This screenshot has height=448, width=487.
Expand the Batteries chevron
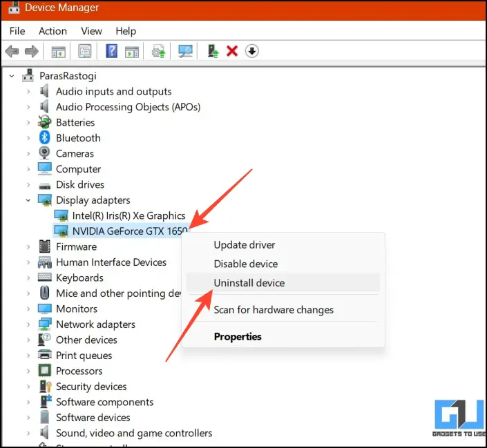click(x=28, y=122)
